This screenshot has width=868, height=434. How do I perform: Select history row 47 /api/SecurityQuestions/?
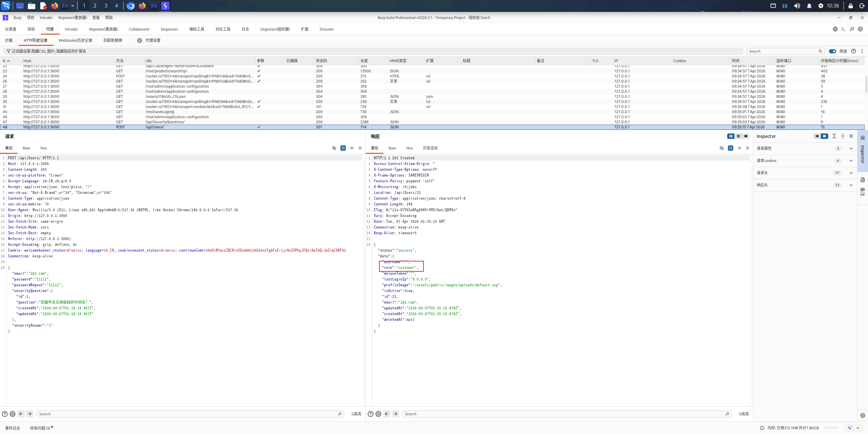point(432,122)
